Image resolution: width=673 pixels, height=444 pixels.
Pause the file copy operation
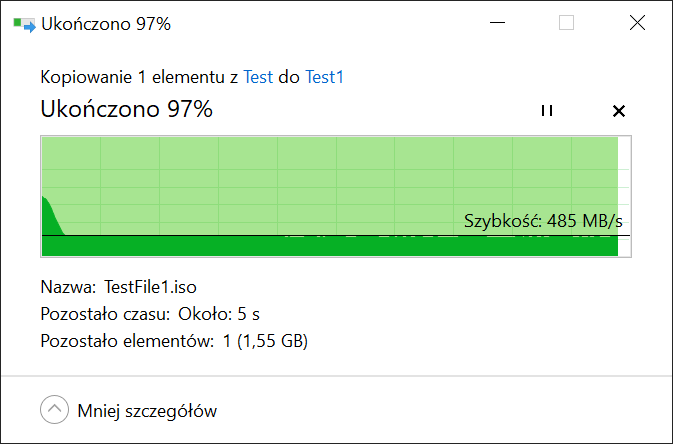pyautogui.click(x=547, y=111)
